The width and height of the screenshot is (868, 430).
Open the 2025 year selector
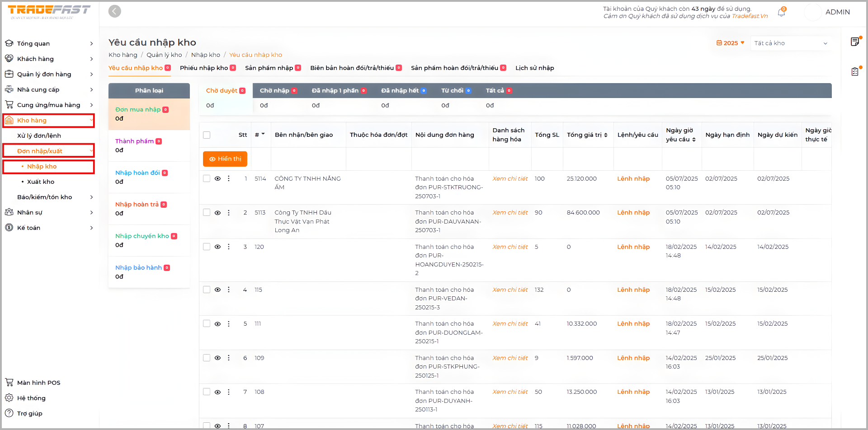(x=730, y=43)
